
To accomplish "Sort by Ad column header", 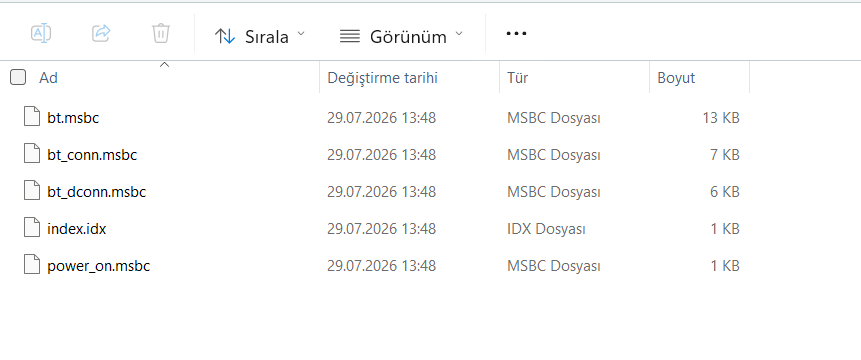I will (x=48, y=78).
